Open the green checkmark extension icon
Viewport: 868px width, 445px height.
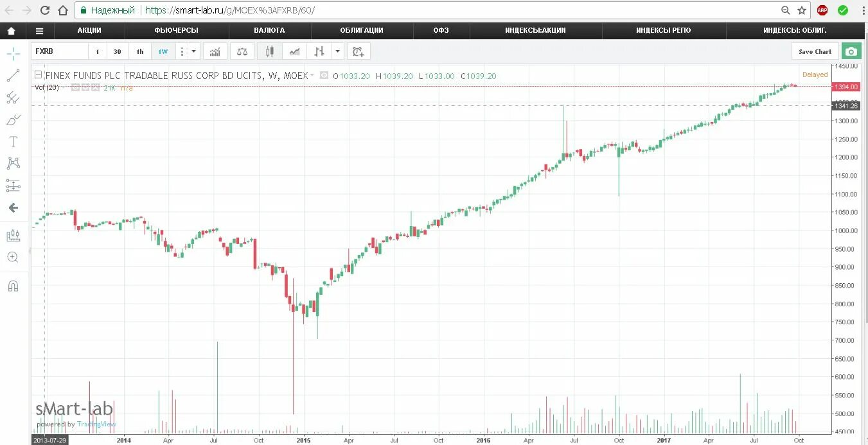[842, 10]
